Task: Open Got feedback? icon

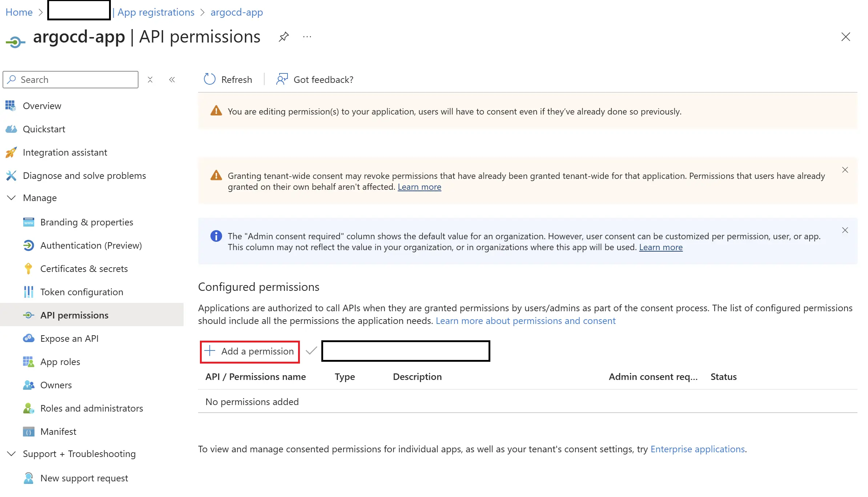Action: click(x=282, y=79)
